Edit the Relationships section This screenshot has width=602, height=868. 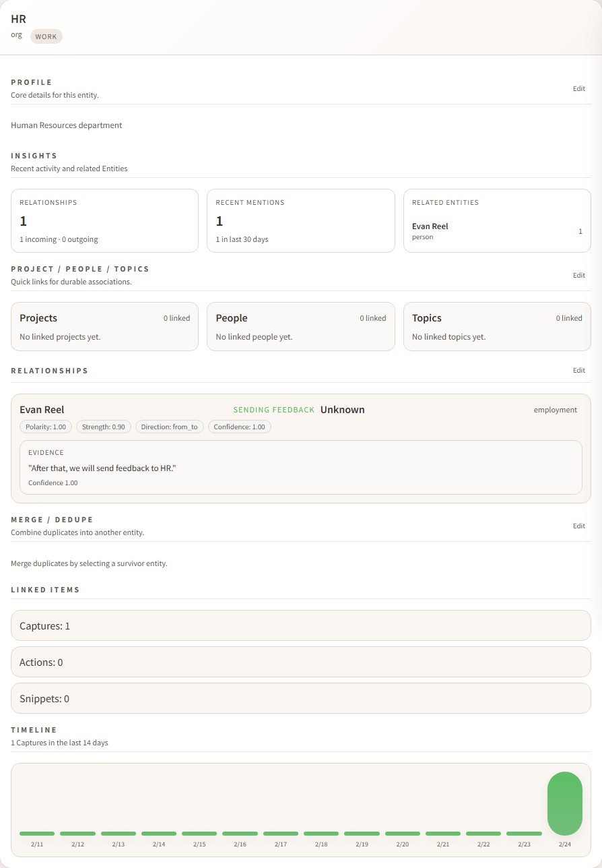click(x=578, y=370)
